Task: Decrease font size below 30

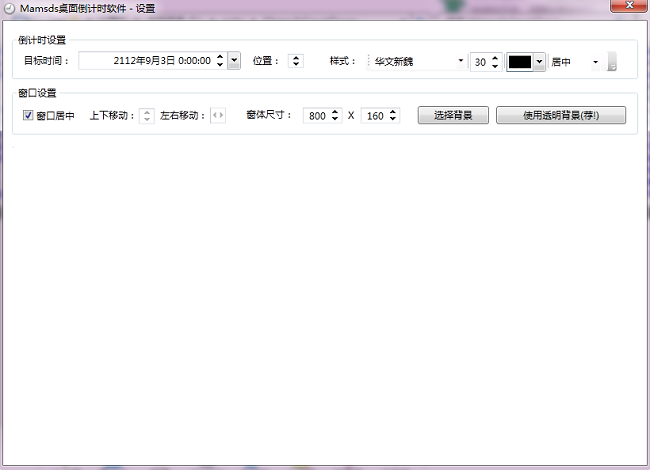Action: coord(495,66)
